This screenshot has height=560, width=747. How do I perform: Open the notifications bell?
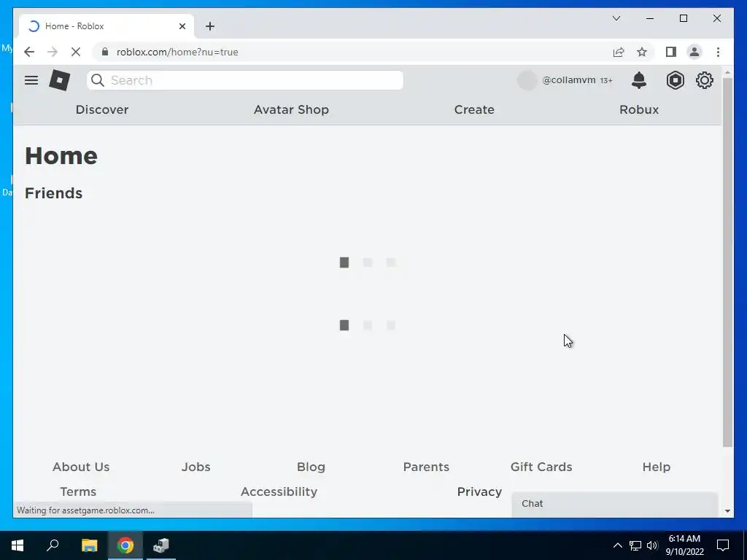click(639, 80)
